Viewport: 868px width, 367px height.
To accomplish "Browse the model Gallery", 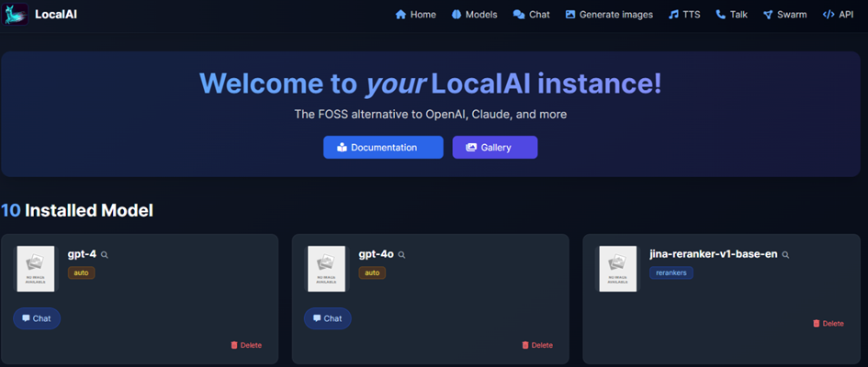I will tap(494, 148).
